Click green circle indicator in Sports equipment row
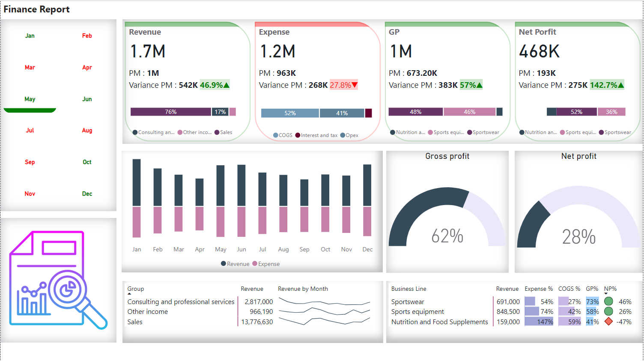Viewport: 644px width, 361px height. [608, 311]
